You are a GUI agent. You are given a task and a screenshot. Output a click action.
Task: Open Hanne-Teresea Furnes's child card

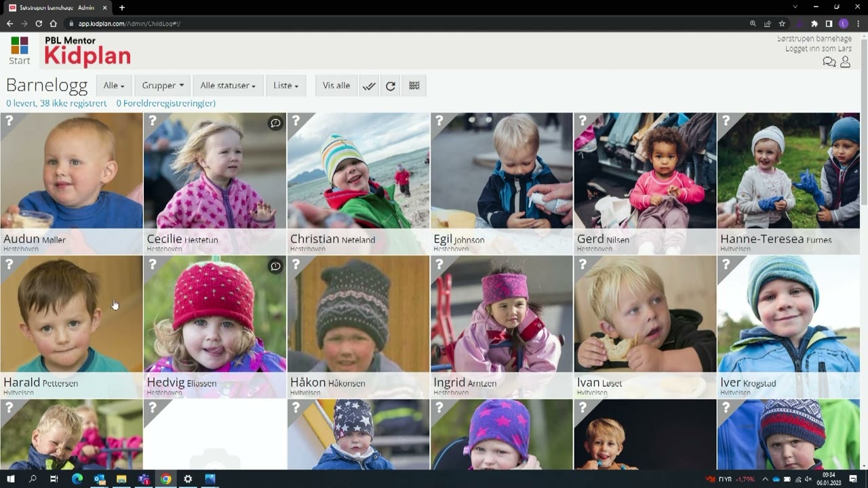[789, 183]
